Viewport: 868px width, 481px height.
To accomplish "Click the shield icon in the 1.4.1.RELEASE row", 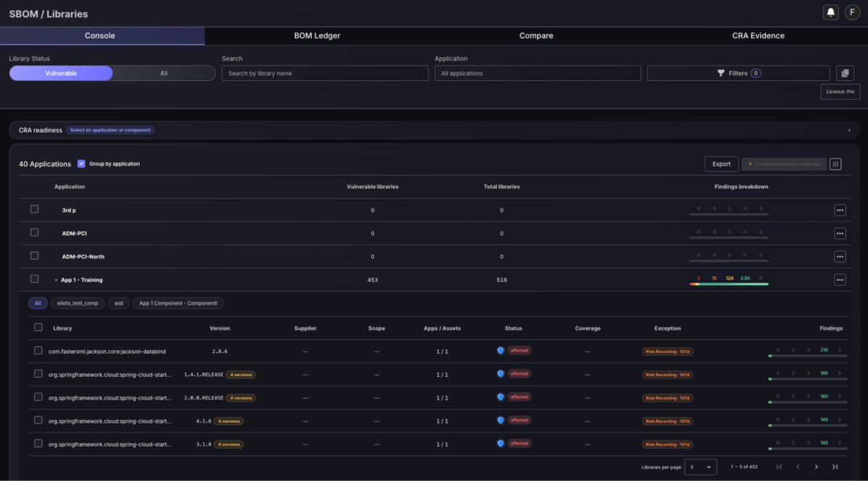I will 501,374.
